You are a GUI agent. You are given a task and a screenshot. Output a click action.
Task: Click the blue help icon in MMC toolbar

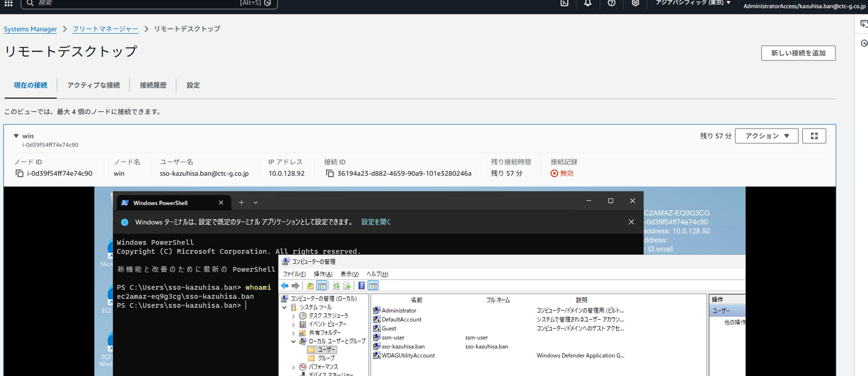point(361,286)
